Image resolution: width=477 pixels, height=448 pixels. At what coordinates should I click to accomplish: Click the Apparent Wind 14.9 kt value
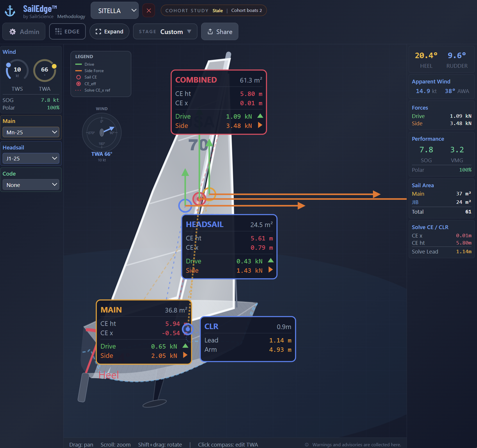click(426, 91)
